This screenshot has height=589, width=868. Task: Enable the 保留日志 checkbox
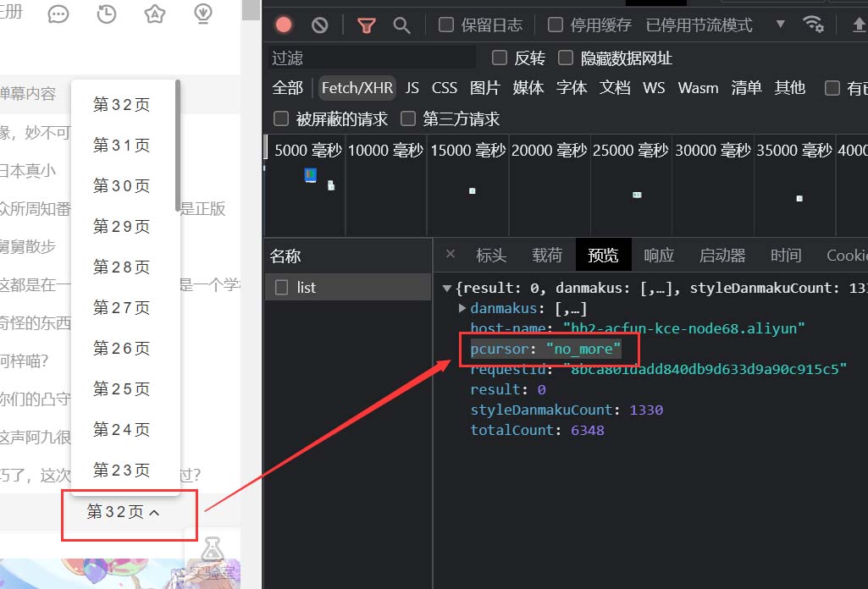446,25
